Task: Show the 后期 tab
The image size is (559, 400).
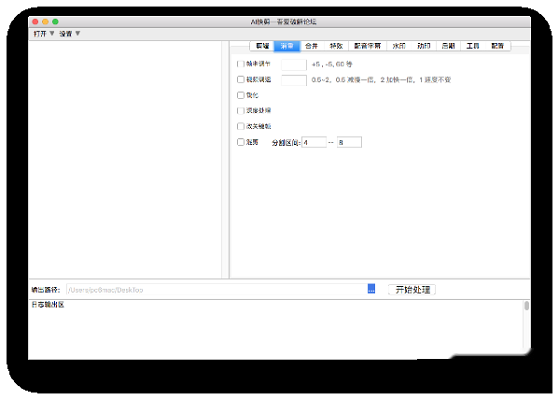Action: point(448,46)
